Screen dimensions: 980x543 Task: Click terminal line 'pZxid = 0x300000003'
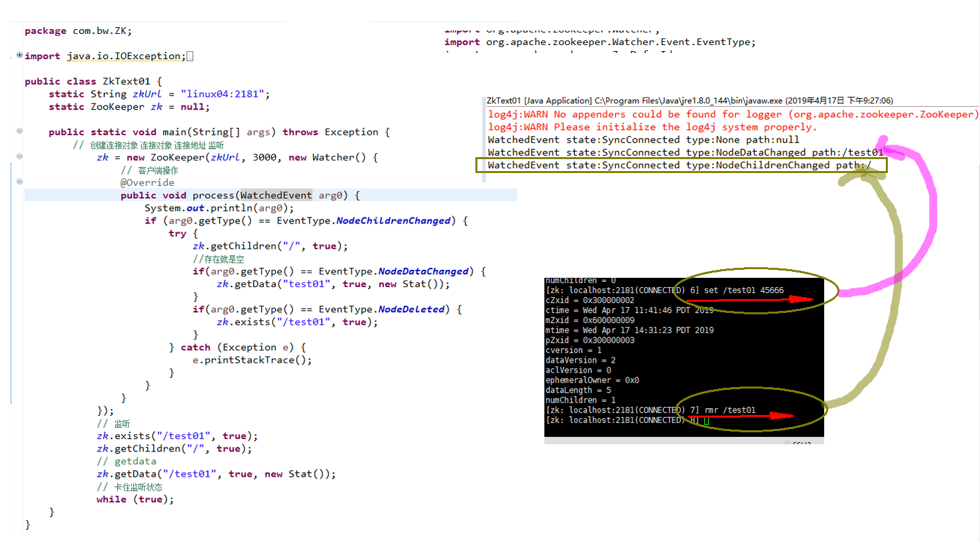point(590,340)
